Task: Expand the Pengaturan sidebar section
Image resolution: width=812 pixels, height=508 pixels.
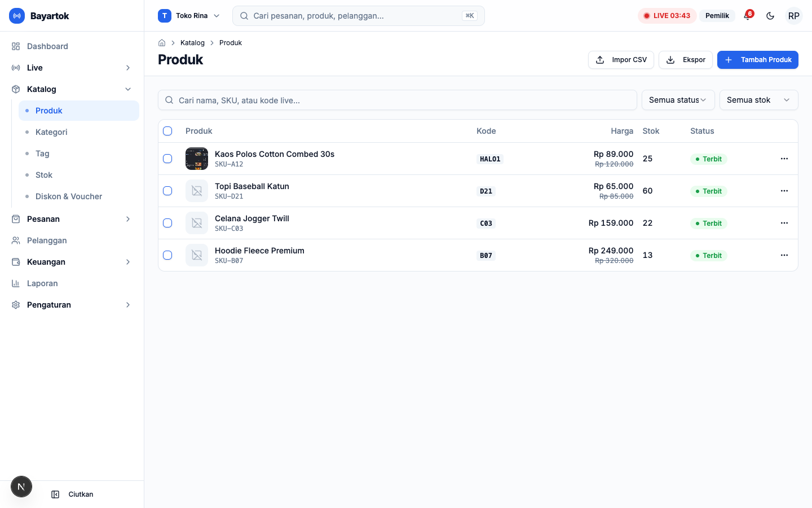Action: (72, 305)
